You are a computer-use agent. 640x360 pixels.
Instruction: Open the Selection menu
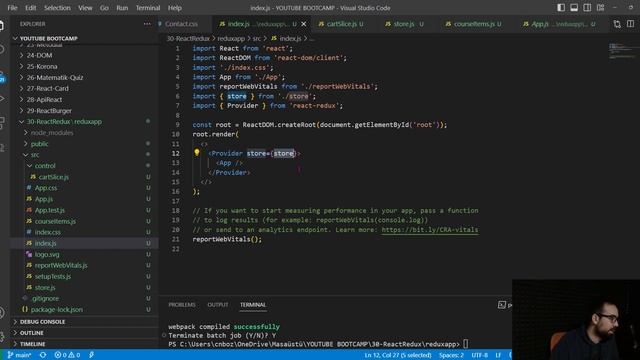coord(57,8)
